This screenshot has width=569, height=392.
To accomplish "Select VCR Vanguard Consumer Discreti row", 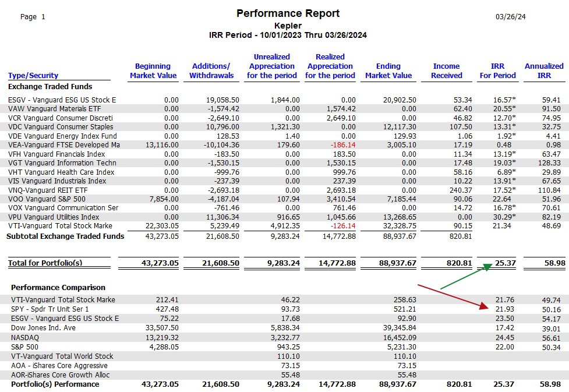I will pyautogui.click(x=284, y=118).
